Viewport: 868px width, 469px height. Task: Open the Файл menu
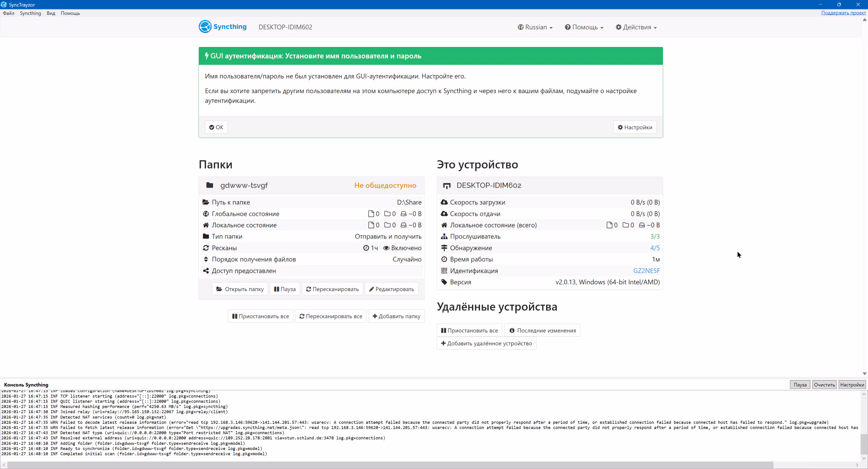tap(9, 13)
